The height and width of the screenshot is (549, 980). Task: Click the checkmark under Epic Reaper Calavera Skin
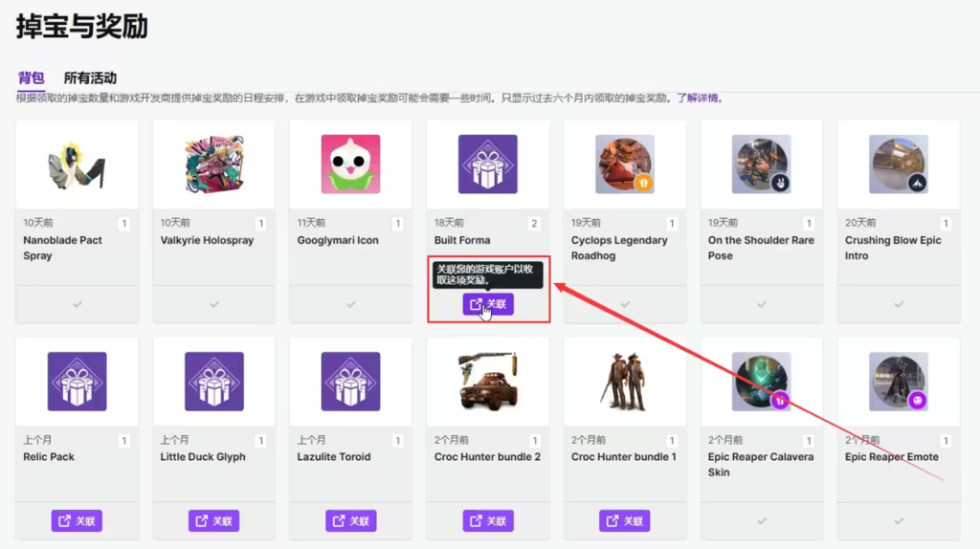click(x=761, y=521)
